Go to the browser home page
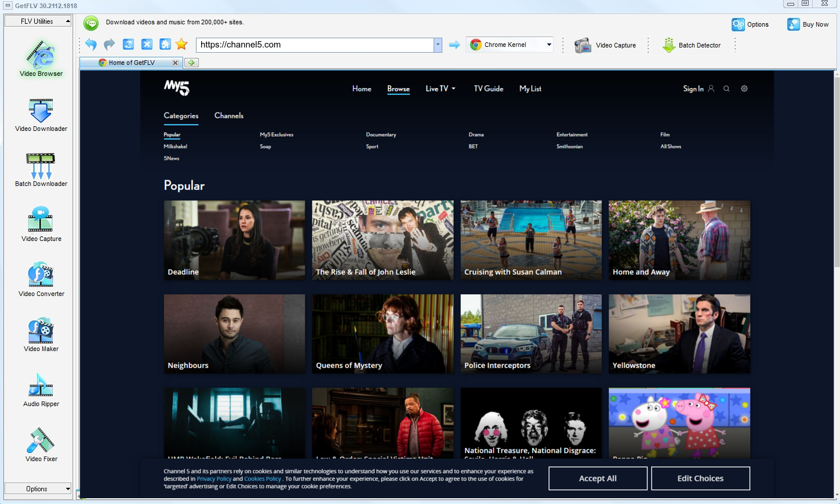 (x=165, y=45)
